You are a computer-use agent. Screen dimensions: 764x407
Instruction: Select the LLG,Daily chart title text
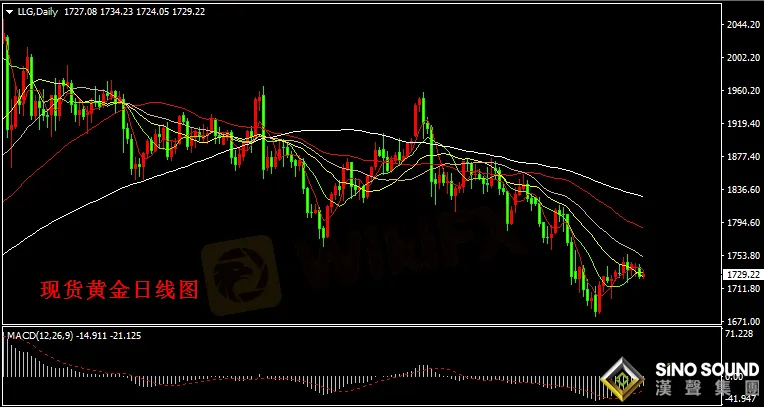[x=37, y=12]
